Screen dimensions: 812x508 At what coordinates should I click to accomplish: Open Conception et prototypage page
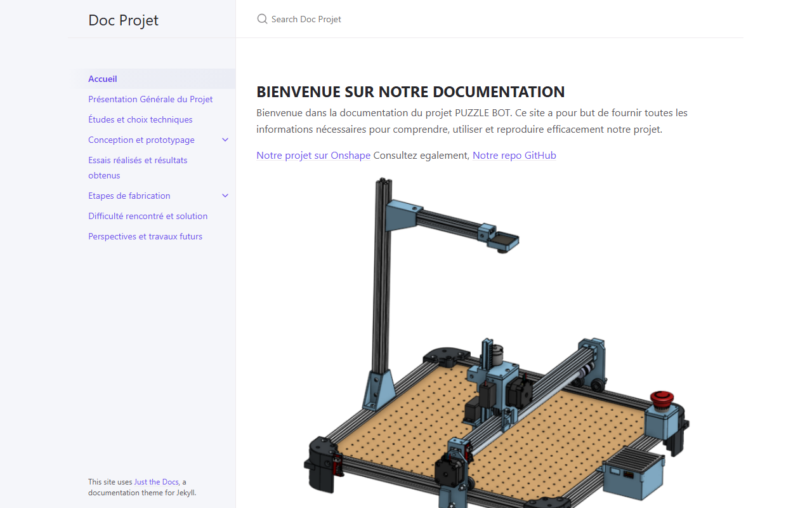point(141,140)
